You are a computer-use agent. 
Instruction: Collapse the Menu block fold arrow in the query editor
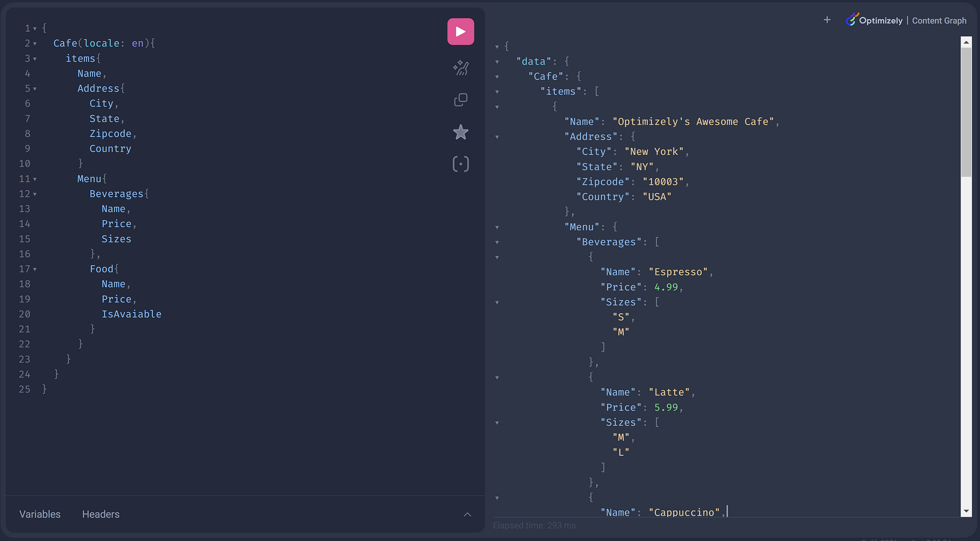click(35, 180)
